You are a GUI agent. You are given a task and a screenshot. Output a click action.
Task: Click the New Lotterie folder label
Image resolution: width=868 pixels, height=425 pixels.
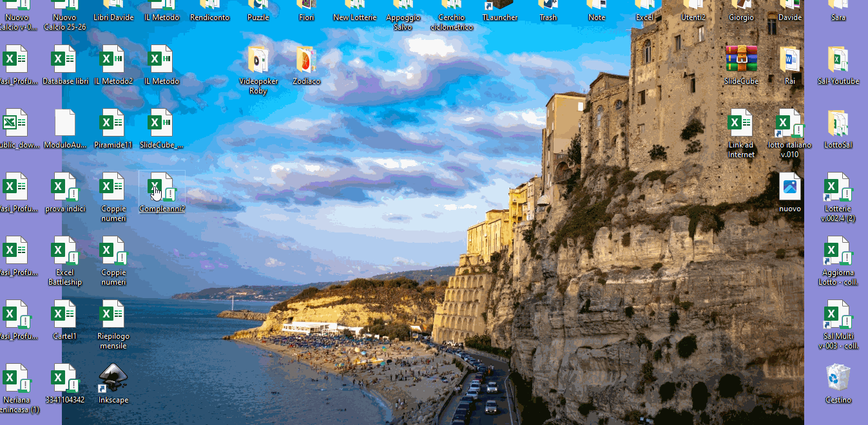point(355,17)
